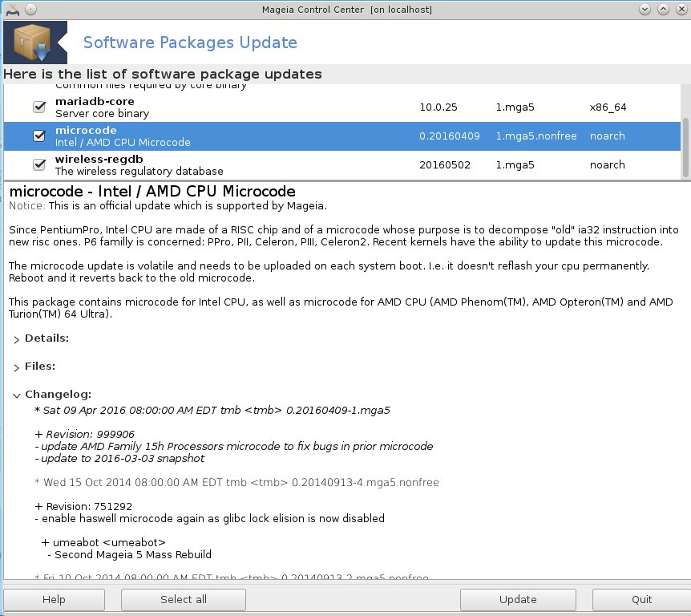691x616 pixels.
Task: Click the Notice official update line
Action: click(x=168, y=206)
